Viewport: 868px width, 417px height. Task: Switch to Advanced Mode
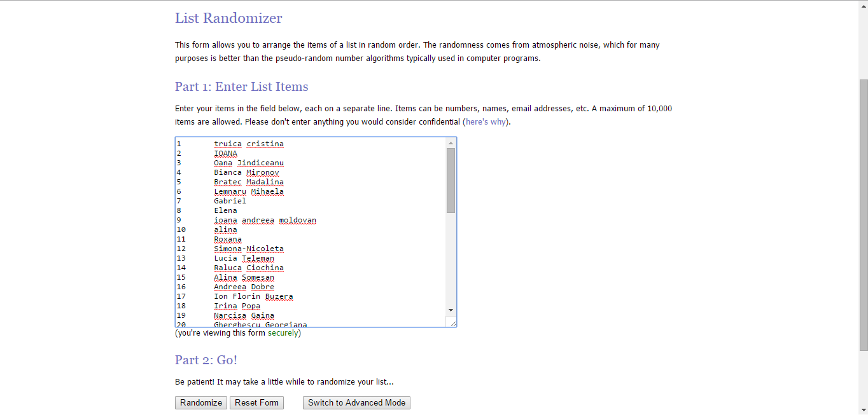[356, 402]
